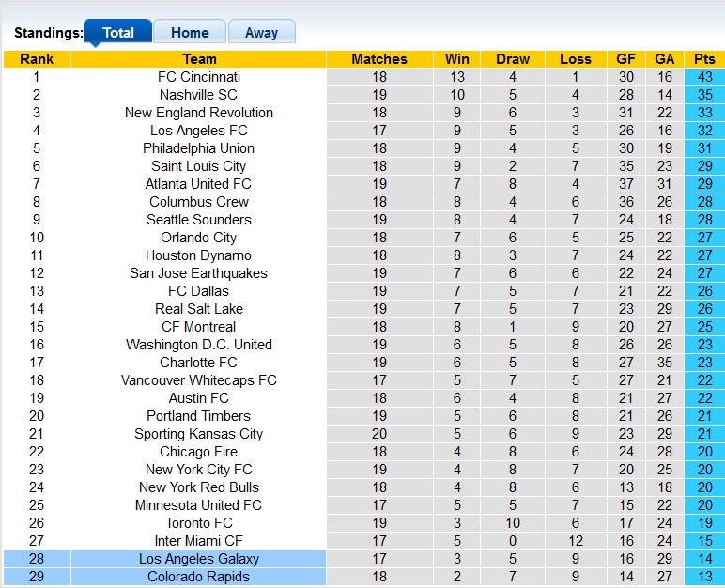Click the Team column header
This screenshot has height=588, width=725.
click(199, 59)
